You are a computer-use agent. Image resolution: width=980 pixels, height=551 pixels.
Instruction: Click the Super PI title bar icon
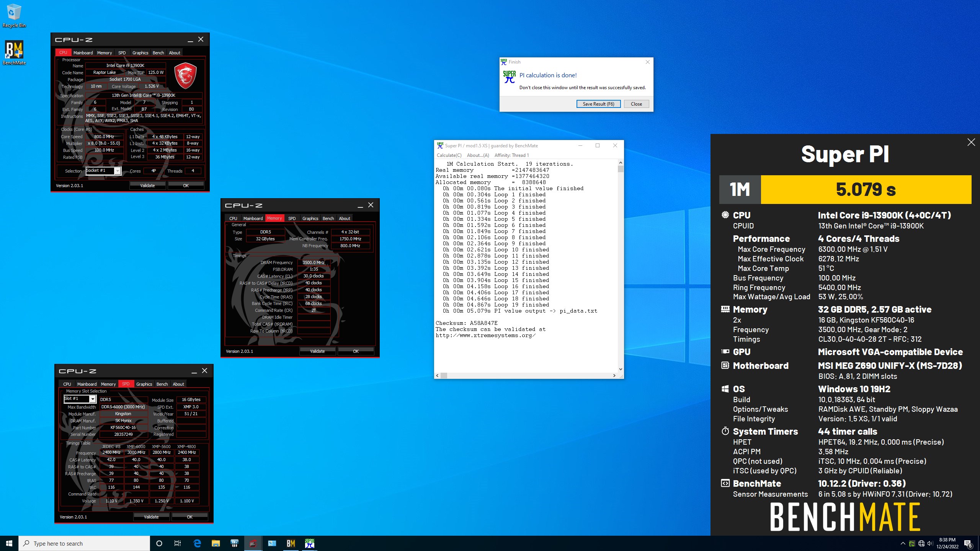click(440, 145)
